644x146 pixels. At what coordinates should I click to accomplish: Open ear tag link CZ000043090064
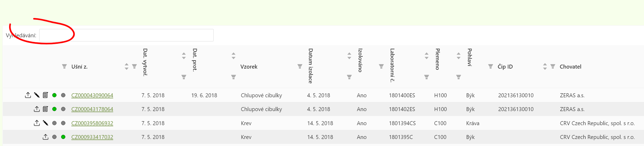click(92, 95)
